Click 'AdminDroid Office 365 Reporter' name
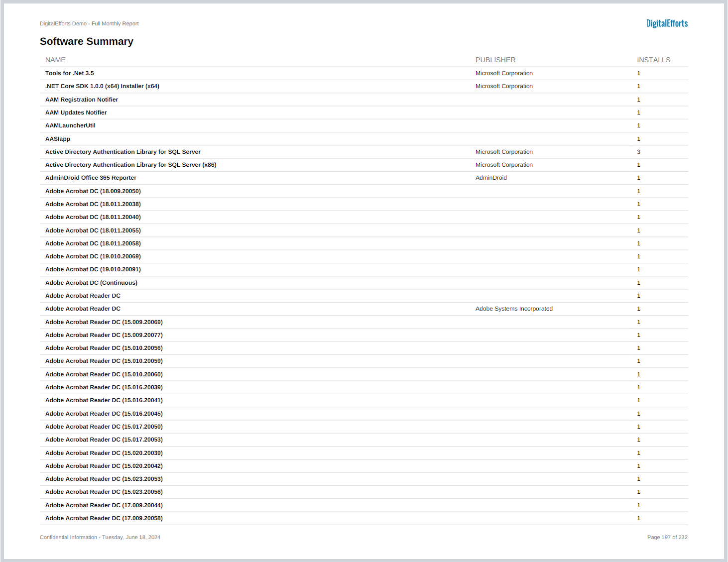 (x=91, y=178)
